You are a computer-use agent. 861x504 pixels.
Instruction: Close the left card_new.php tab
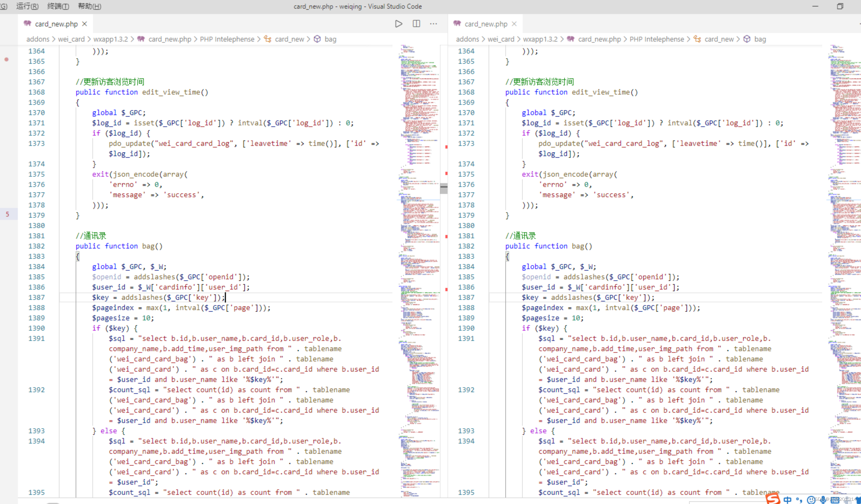click(x=85, y=24)
